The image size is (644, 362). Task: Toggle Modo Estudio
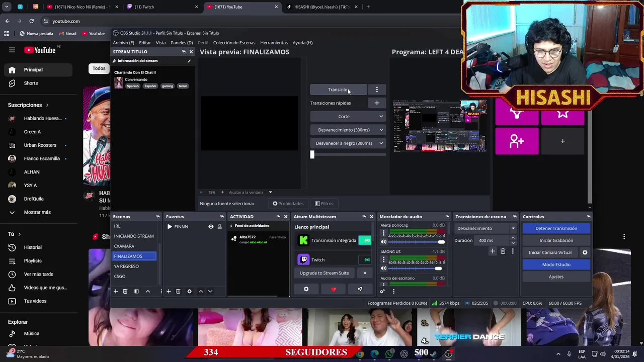point(556,264)
